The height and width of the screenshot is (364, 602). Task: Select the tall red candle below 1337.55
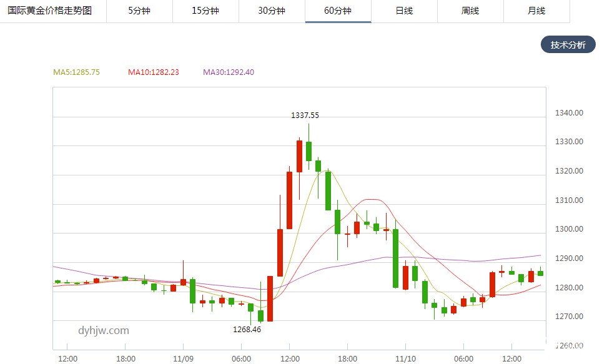[x=299, y=156]
